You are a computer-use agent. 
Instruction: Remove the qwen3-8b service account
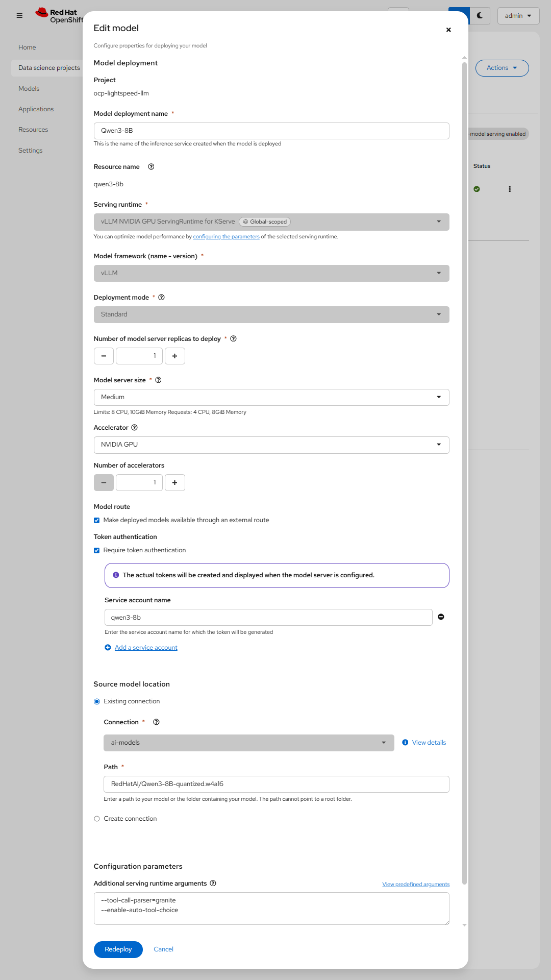click(441, 617)
